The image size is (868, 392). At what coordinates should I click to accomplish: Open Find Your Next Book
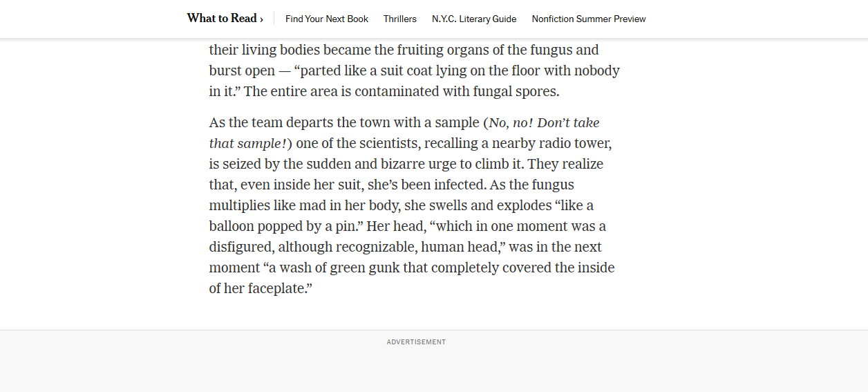[x=327, y=19]
